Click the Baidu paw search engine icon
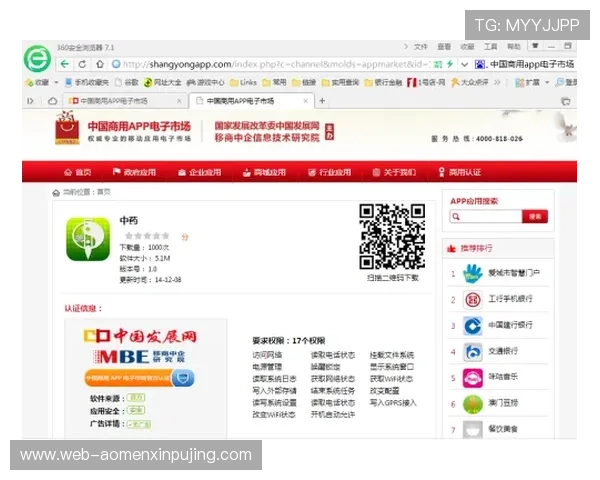Image resolution: width=600 pixels, height=480 pixels. (480, 64)
